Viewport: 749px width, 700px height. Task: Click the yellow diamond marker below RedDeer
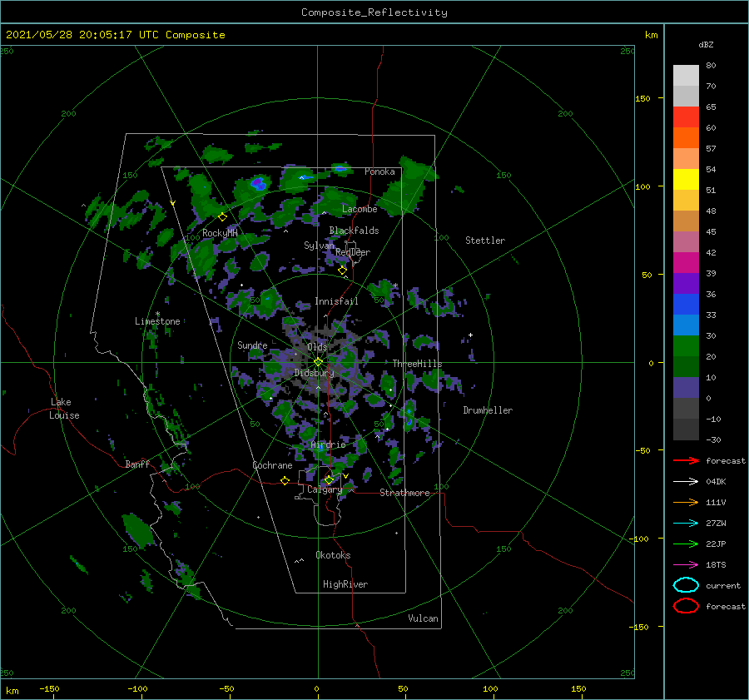click(x=342, y=271)
